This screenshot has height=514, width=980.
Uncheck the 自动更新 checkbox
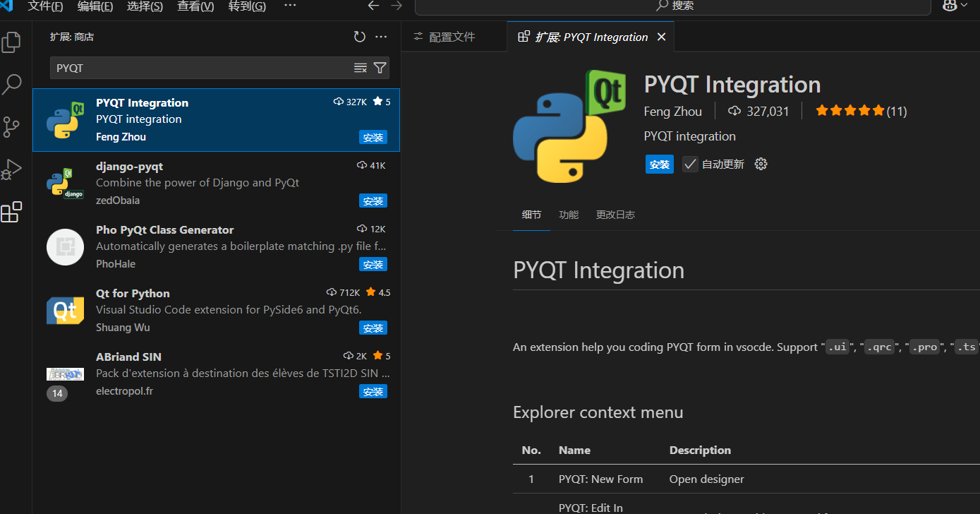(689, 163)
